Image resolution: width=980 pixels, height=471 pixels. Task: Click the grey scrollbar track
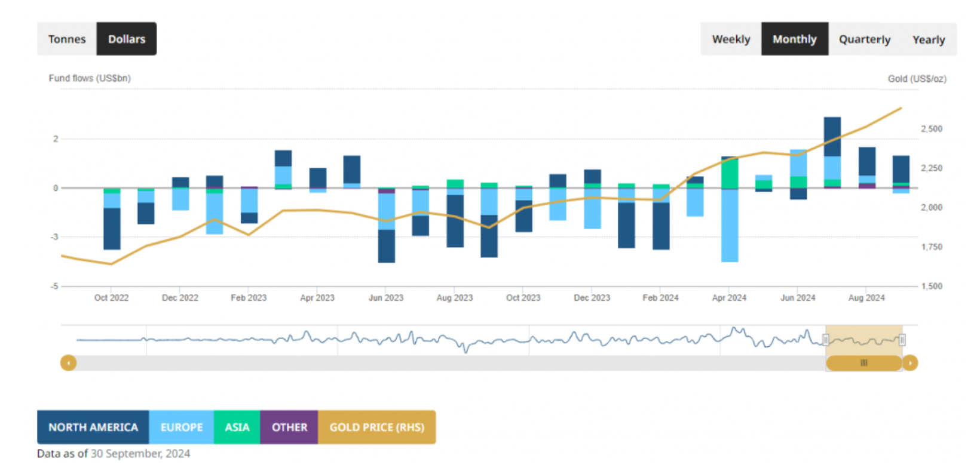[451, 363]
